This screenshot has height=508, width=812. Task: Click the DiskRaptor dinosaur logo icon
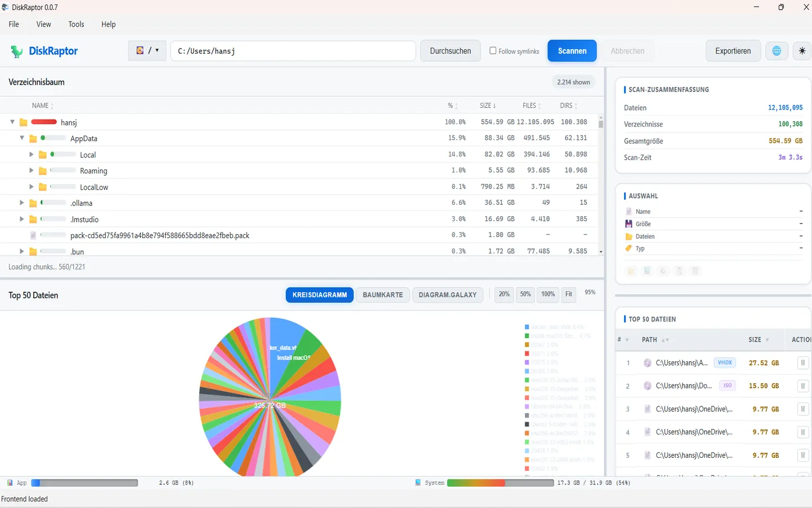click(16, 51)
